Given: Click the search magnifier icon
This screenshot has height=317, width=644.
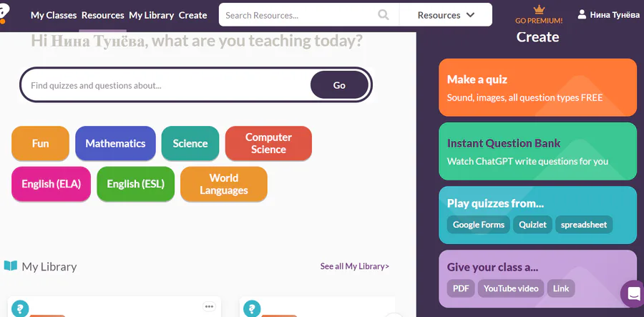Looking at the screenshot, I should (384, 15).
